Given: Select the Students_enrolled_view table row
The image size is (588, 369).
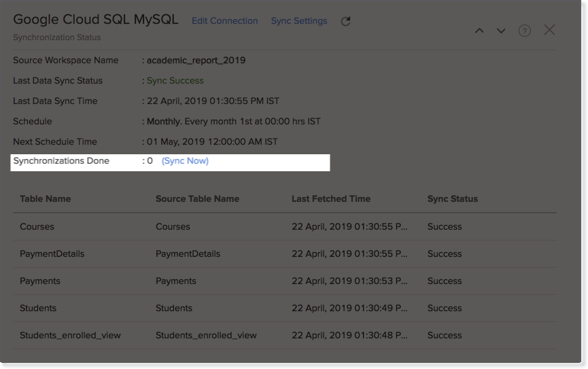Looking at the screenshot, I should (x=70, y=335).
